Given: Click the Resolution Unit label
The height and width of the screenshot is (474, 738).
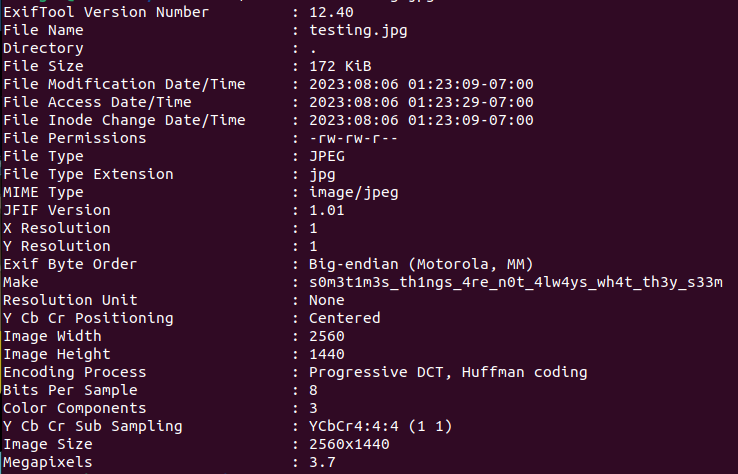Looking at the screenshot, I should [70, 300].
